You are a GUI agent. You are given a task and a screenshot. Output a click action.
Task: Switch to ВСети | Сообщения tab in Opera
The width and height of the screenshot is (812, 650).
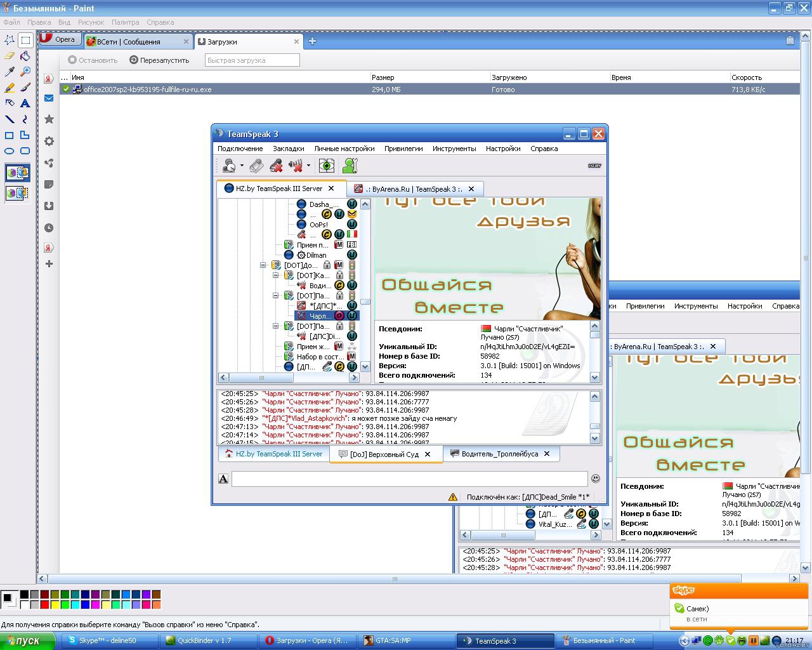(138, 41)
